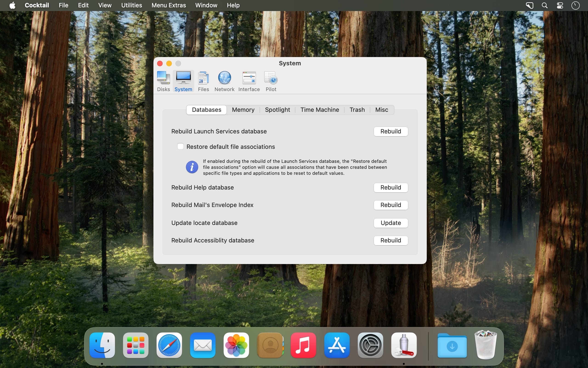Click the tag-shaped menu bar icon
The image size is (588, 368).
(x=529, y=5)
